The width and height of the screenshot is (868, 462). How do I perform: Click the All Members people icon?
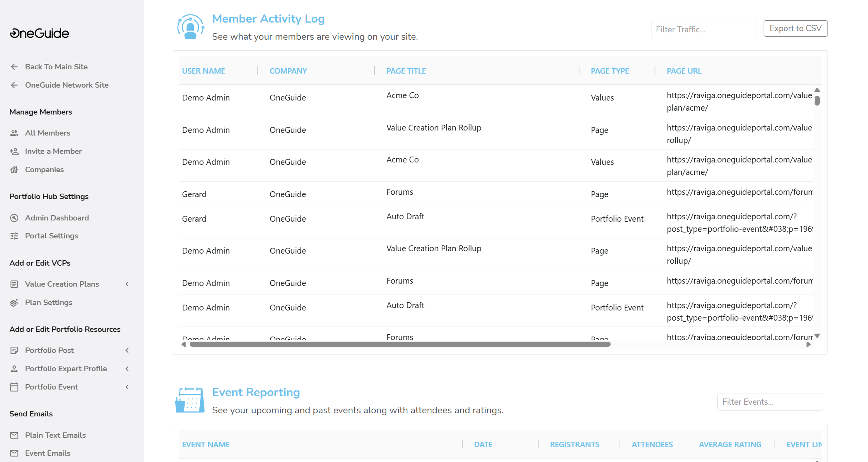pyautogui.click(x=14, y=133)
